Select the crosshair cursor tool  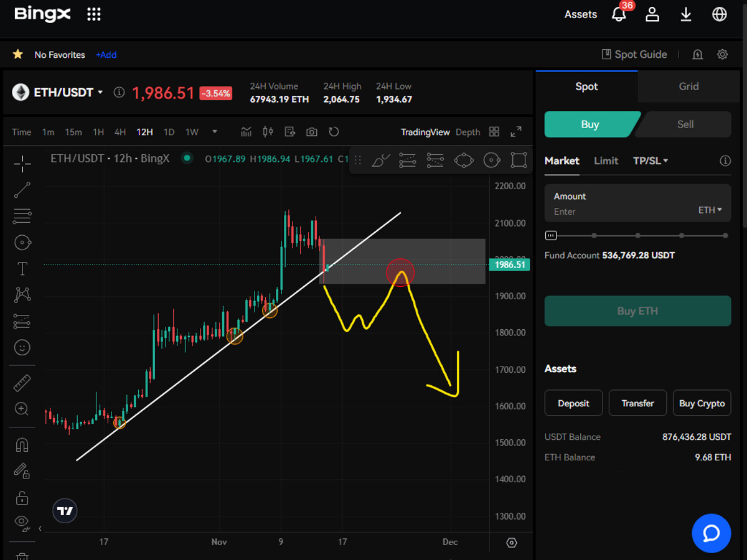click(x=22, y=164)
